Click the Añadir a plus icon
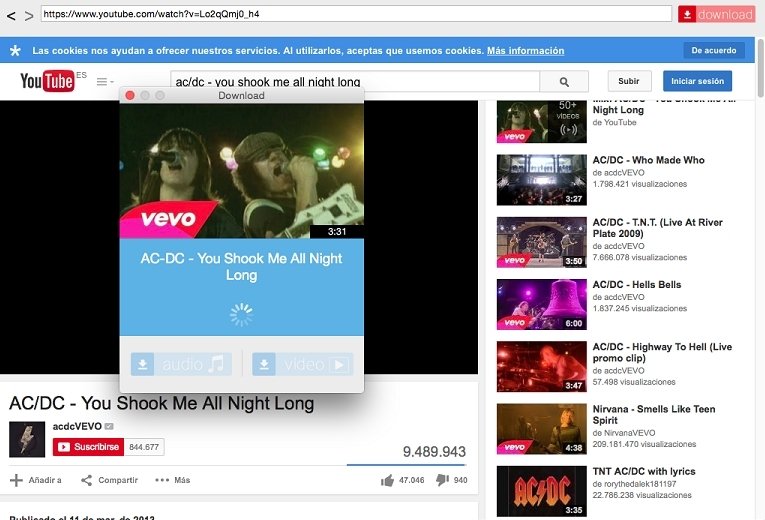 click(x=16, y=480)
